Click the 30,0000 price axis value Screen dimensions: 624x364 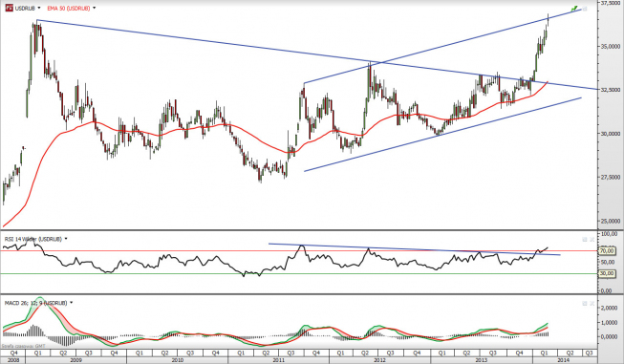pos(610,134)
